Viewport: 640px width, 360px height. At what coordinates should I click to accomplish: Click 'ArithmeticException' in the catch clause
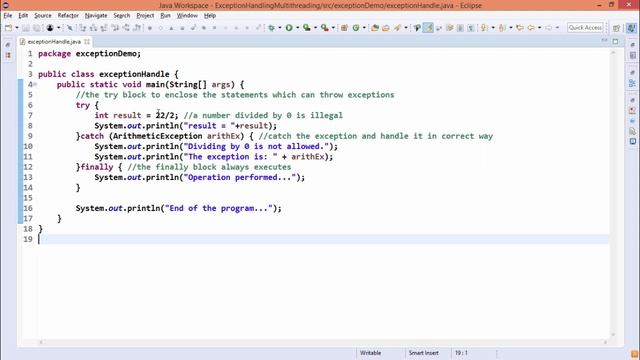(x=158, y=136)
